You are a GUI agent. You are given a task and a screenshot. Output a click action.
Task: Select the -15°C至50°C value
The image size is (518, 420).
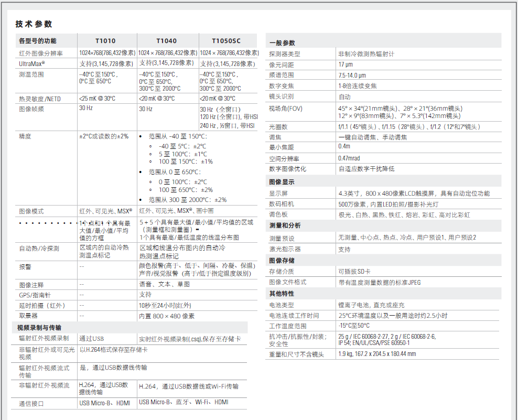pos(354,326)
